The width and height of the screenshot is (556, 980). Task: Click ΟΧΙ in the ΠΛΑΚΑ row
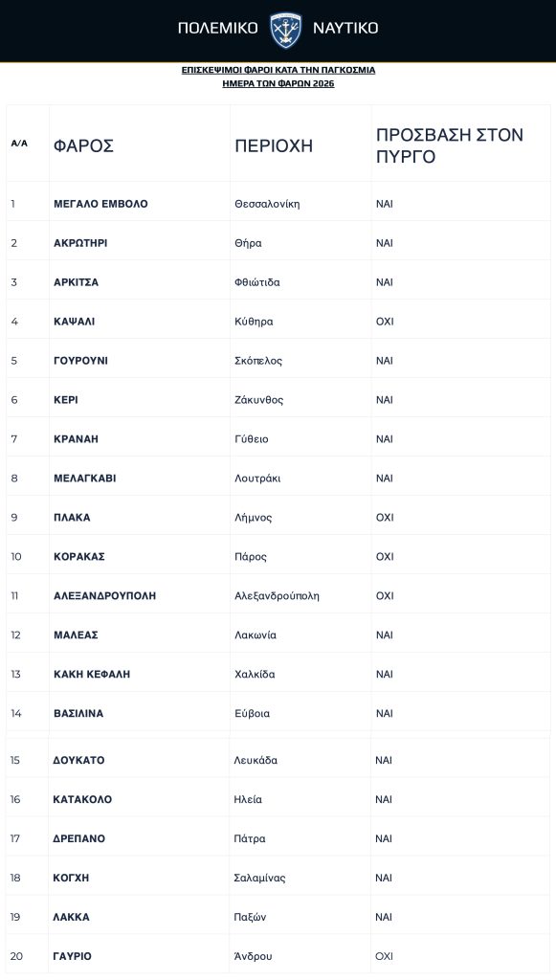385,518
